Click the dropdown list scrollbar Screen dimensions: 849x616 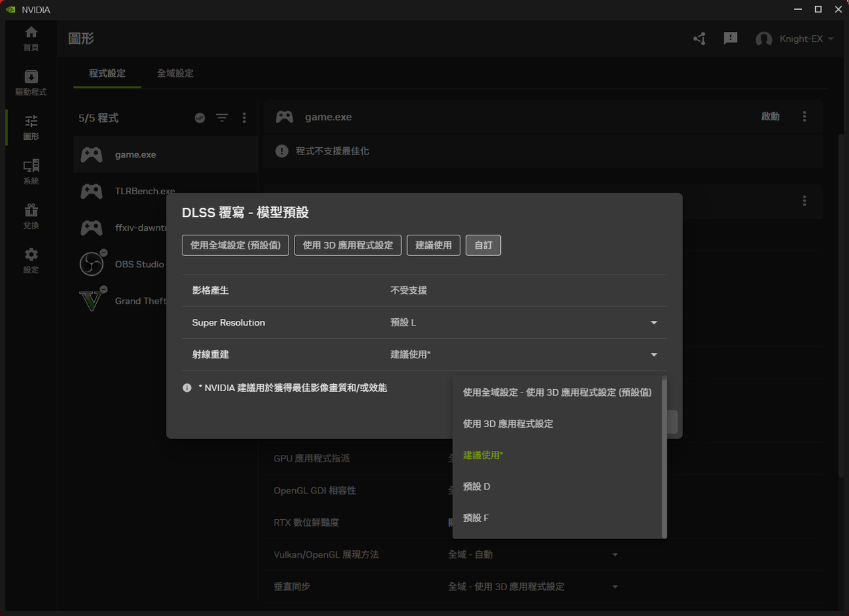[x=665, y=458]
